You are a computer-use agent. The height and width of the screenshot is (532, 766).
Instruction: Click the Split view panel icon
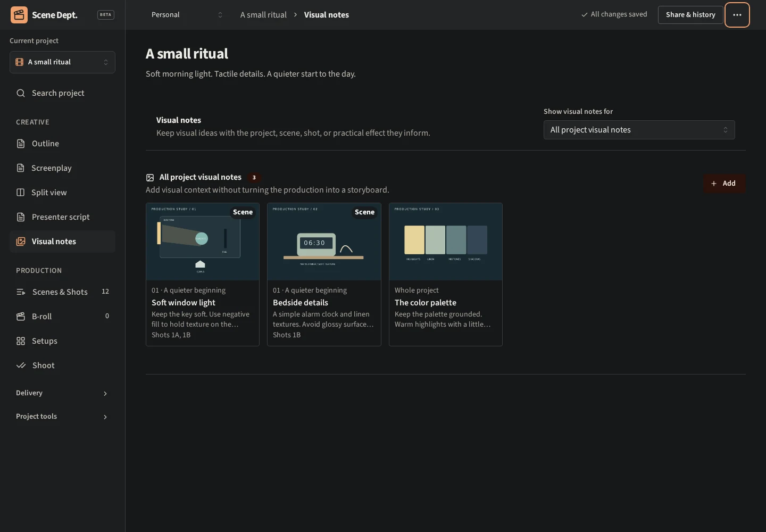[21, 193]
